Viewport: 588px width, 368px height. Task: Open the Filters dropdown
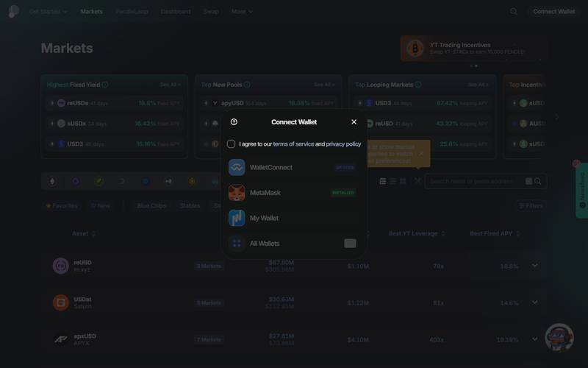pyautogui.click(x=531, y=206)
